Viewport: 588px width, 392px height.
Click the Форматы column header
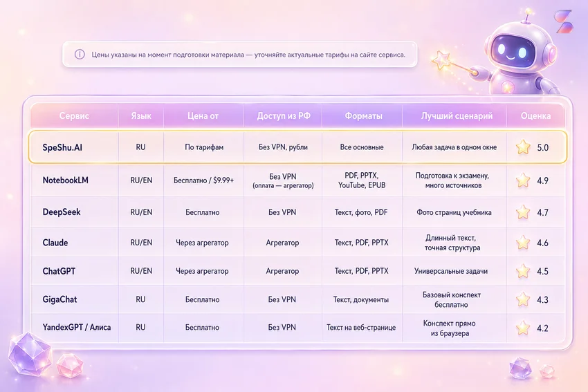(x=363, y=115)
